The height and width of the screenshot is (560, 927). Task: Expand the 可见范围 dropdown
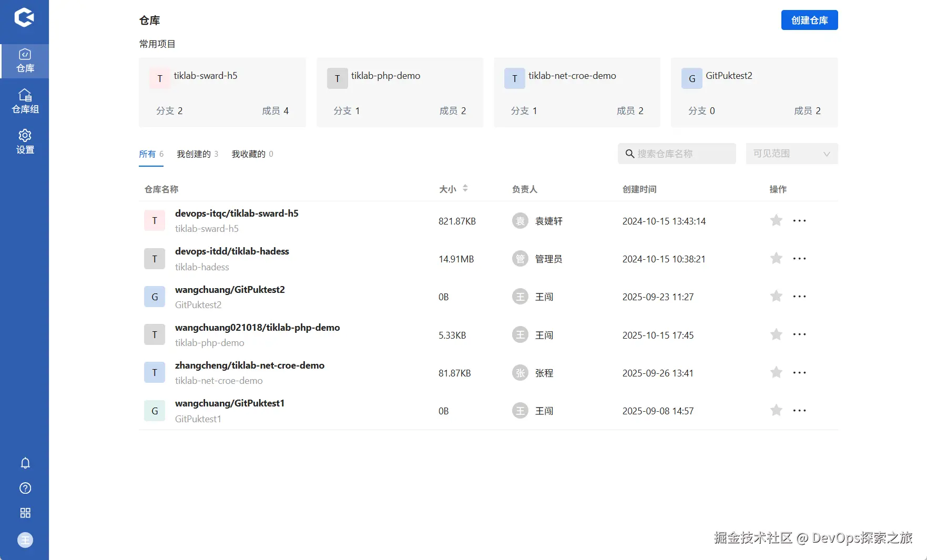coord(792,154)
